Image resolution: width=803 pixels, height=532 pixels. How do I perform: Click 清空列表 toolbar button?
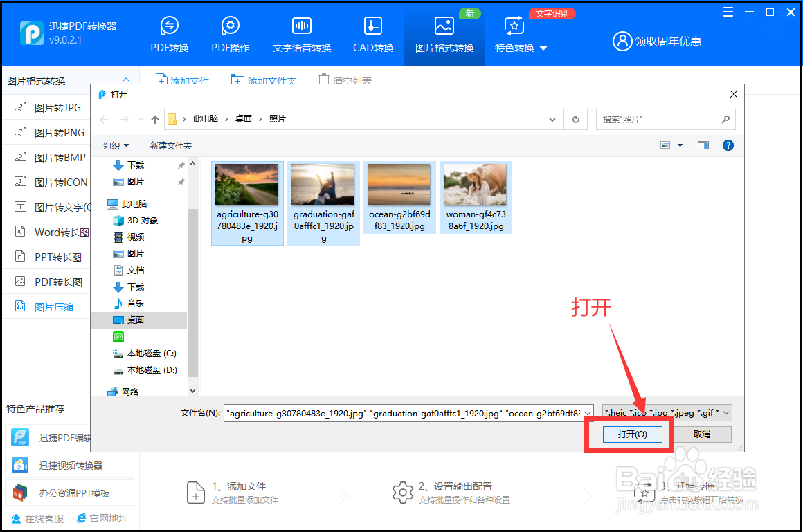[345, 80]
